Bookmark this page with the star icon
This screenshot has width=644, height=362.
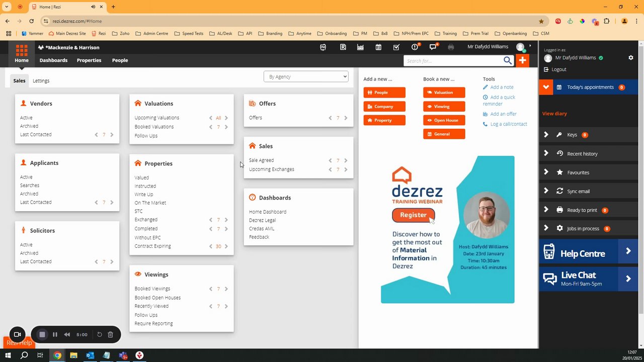click(541, 21)
